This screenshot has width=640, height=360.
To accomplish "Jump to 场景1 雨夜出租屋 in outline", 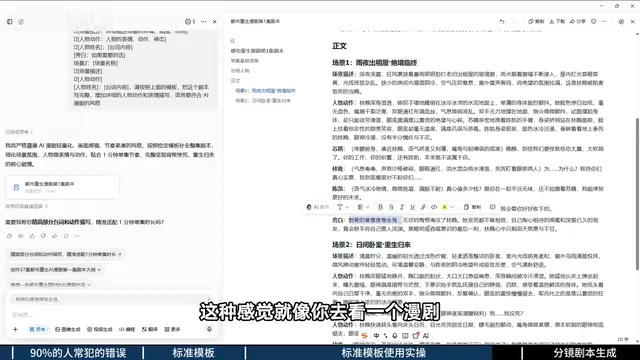I will [265, 91].
